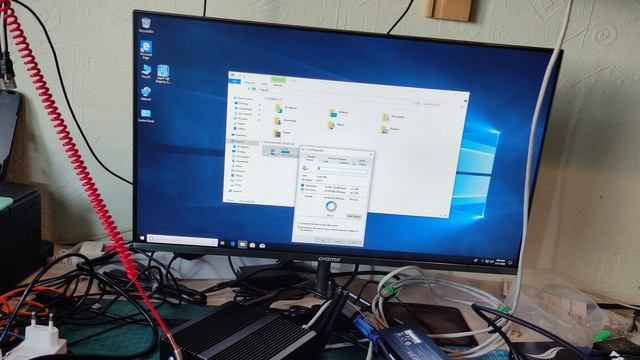Select Network in the navigation pane

[x=236, y=191]
